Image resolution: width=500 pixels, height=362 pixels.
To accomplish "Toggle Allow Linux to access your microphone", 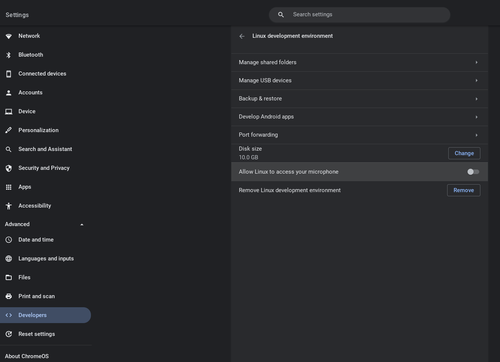I will click(x=473, y=172).
